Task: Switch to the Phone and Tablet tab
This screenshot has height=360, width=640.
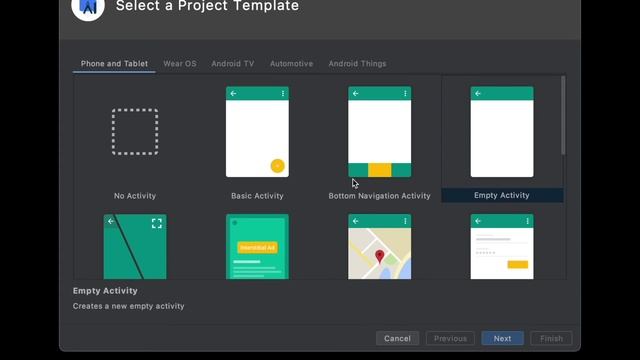Action: pyautogui.click(x=114, y=64)
